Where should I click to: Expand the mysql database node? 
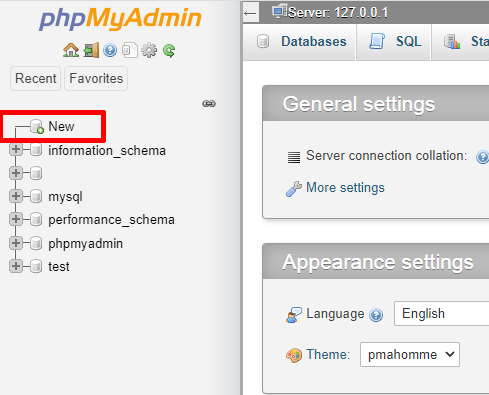pyautogui.click(x=16, y=196)
